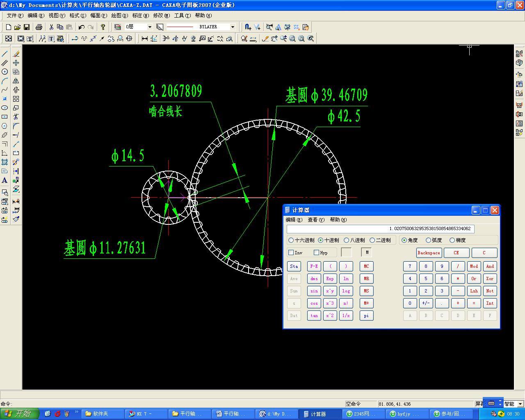Select the Arc drawing tool
Viewport: 525px width, 420px height.
[x=5, y=81]
